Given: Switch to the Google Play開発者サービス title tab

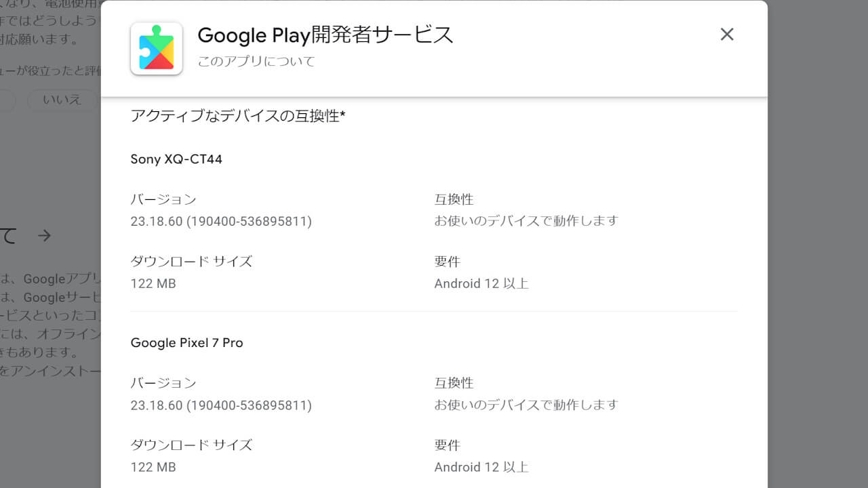Looking at the screenshot, I should [325, 35].
